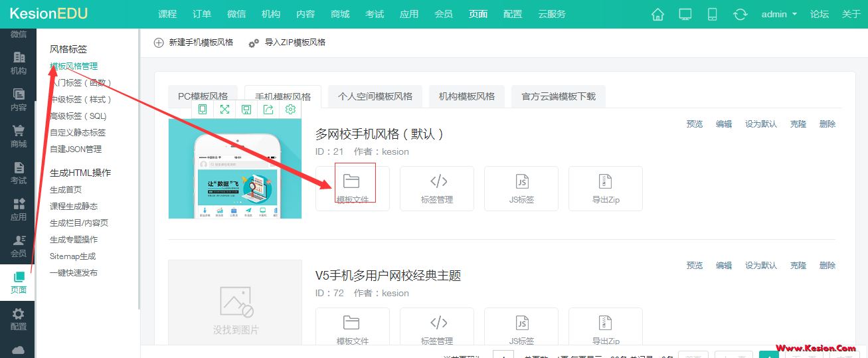Open 应用 icon in left sidebar
Screen dimensions: 868x358
[x=19, y=209]
